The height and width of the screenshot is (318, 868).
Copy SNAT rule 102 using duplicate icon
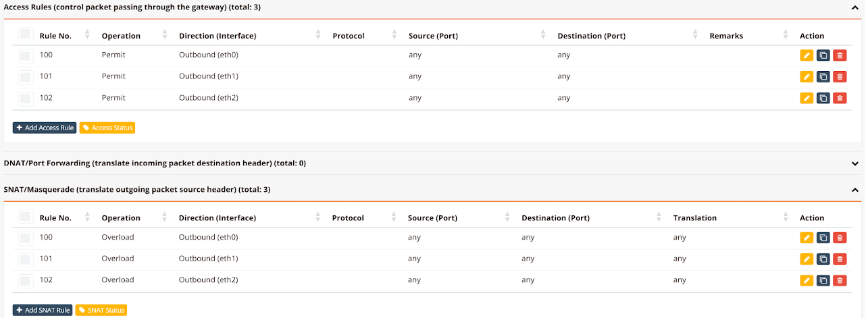click(x=823, y=281)
